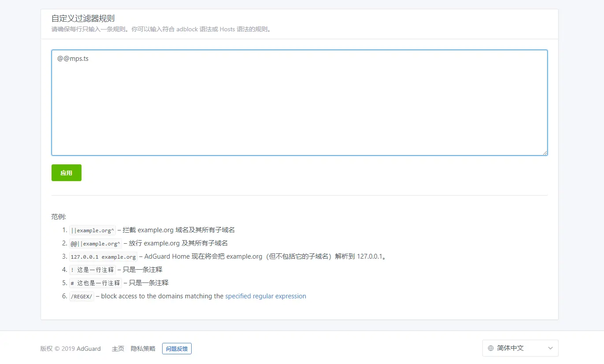Expand language list via chevron arrow
Screen dimensions: 604x364
(550, 348)
